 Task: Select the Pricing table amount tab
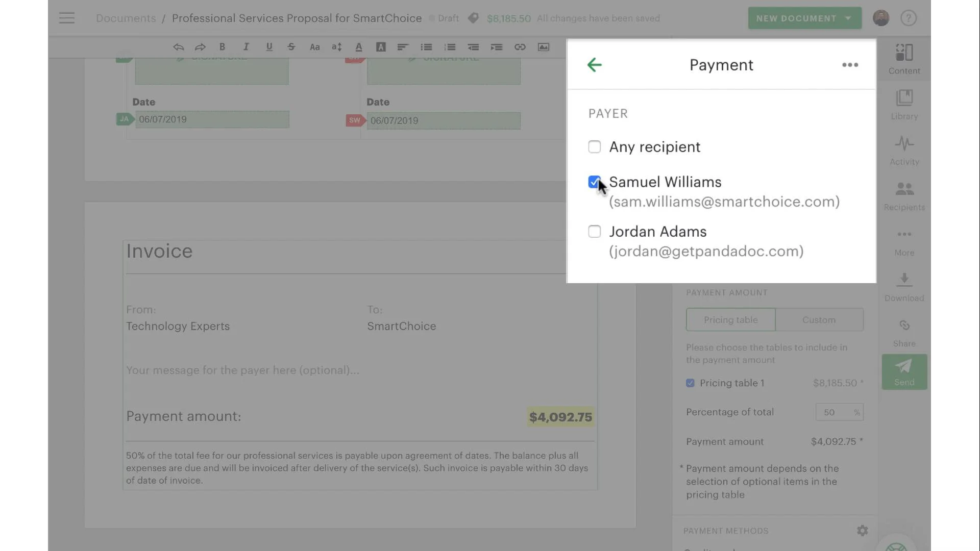(730, 320)
